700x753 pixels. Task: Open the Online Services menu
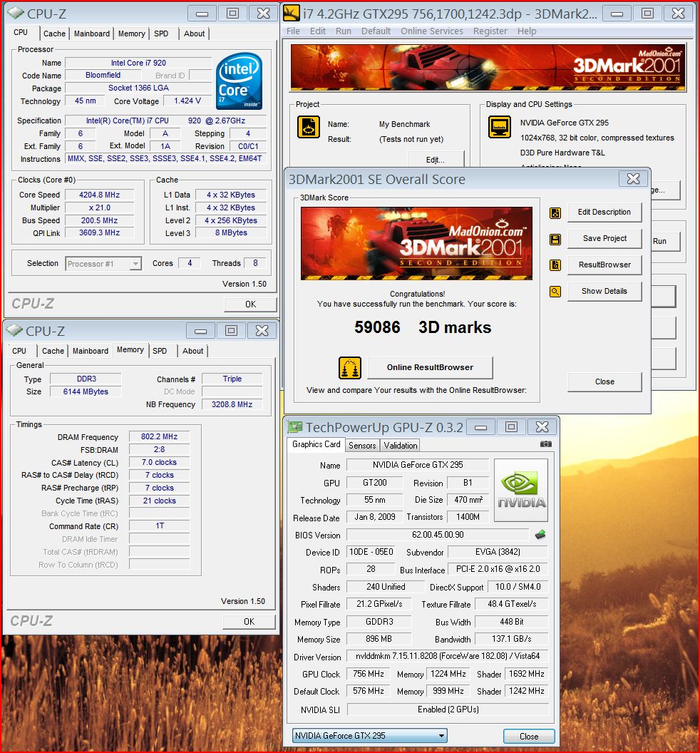point(431,31)
